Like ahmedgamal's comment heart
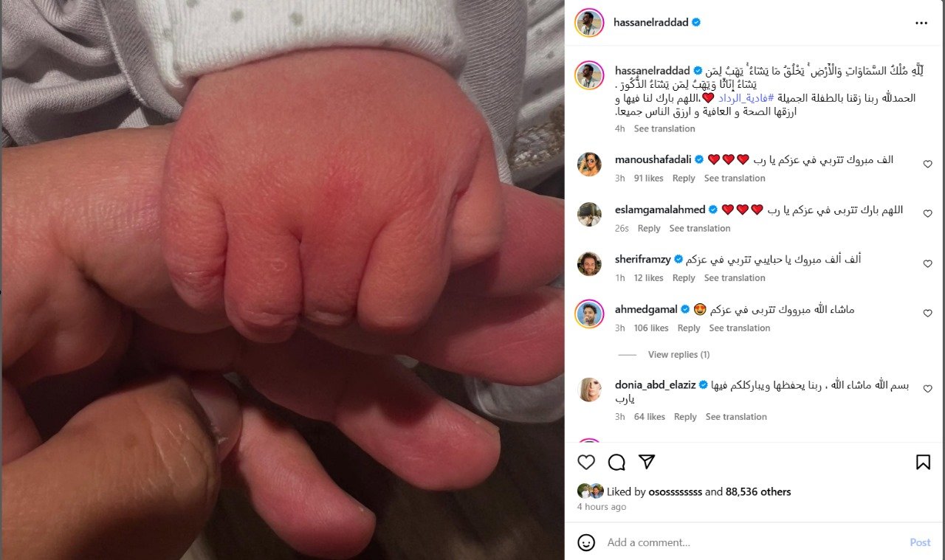945x560 pixels. pos(927,314)
